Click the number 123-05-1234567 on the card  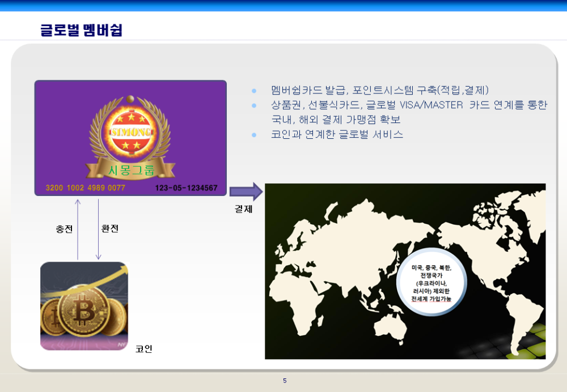(186, 188)
